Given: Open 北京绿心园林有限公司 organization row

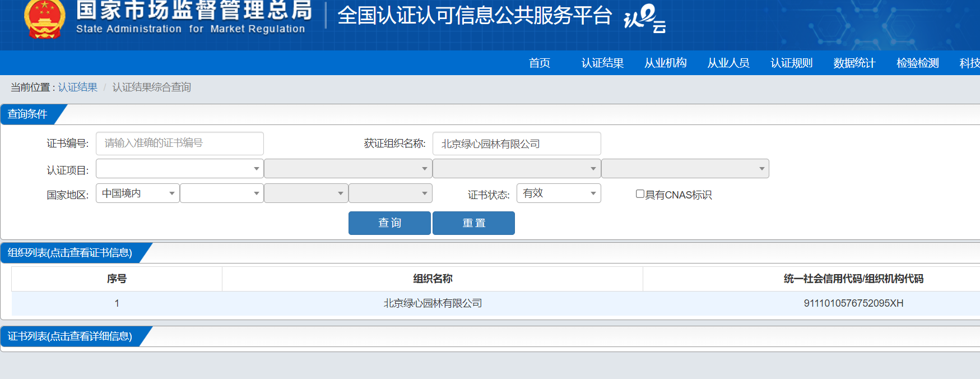Looking at the screenshot, I should (433, 303).
